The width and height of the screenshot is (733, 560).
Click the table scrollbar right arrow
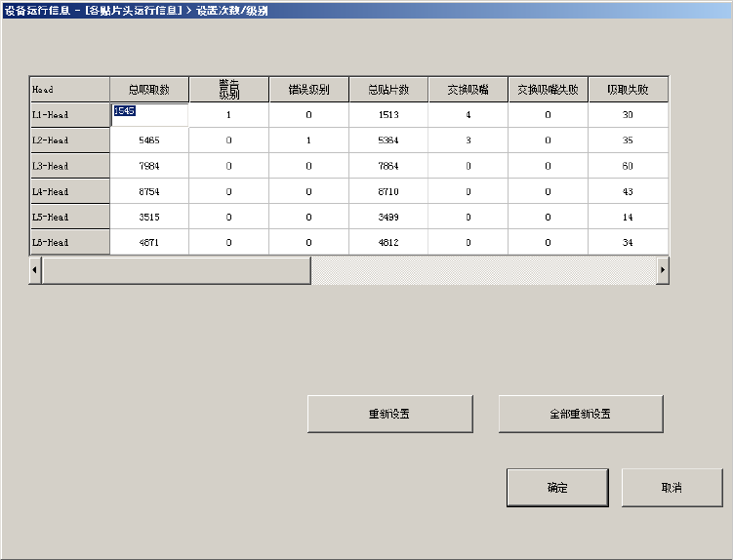pos(663,269)
